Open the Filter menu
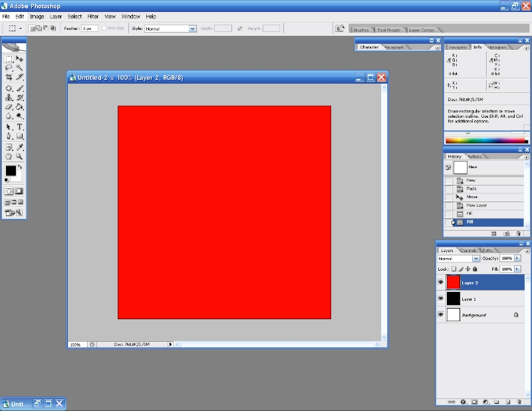The height and width of the screenshot is (411, 532). pyautogui.click(x=93, y=16)
